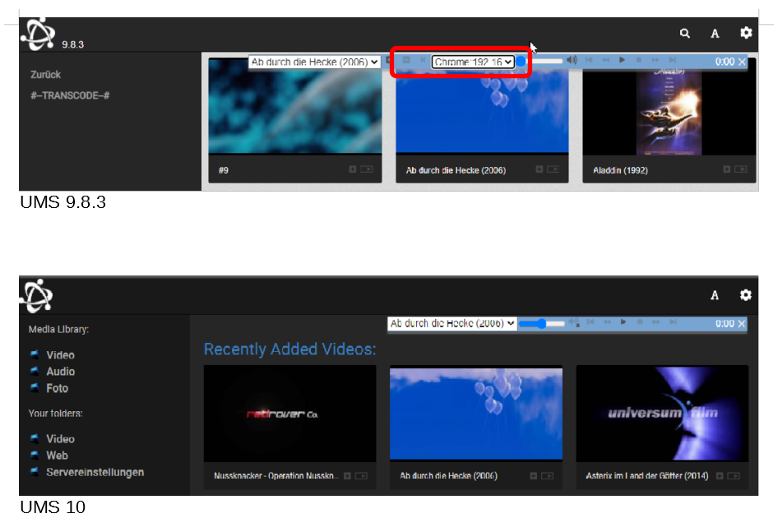Open the #--TRANSCODE--# folder
This screenshot has height=532, width=778.
(70, 95)
